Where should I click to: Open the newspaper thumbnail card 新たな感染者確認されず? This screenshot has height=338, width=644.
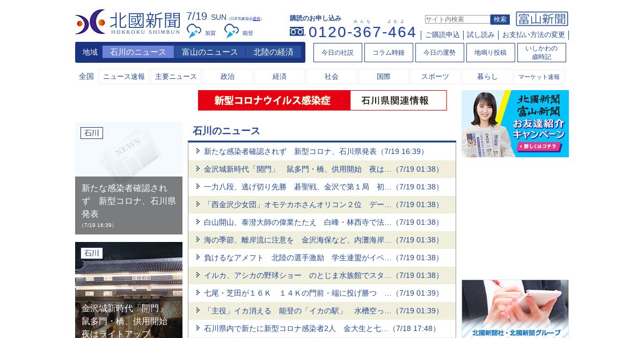[x=129, y=178]
